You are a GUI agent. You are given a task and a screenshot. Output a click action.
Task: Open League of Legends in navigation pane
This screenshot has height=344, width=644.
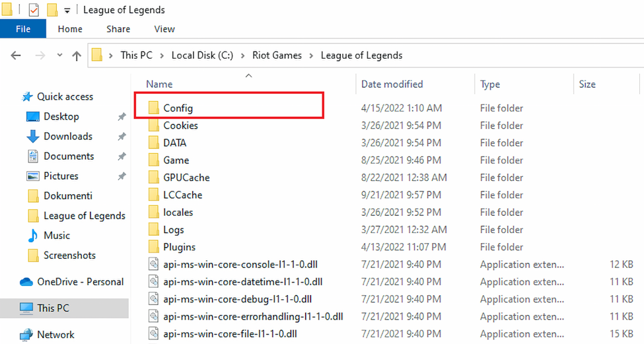click(x=84, y=215)
